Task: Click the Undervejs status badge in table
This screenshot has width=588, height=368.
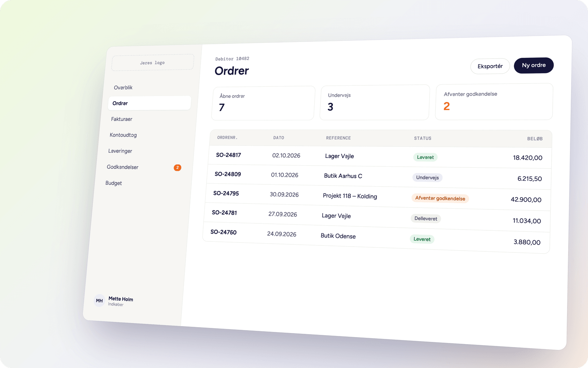Action: [427, 177]
